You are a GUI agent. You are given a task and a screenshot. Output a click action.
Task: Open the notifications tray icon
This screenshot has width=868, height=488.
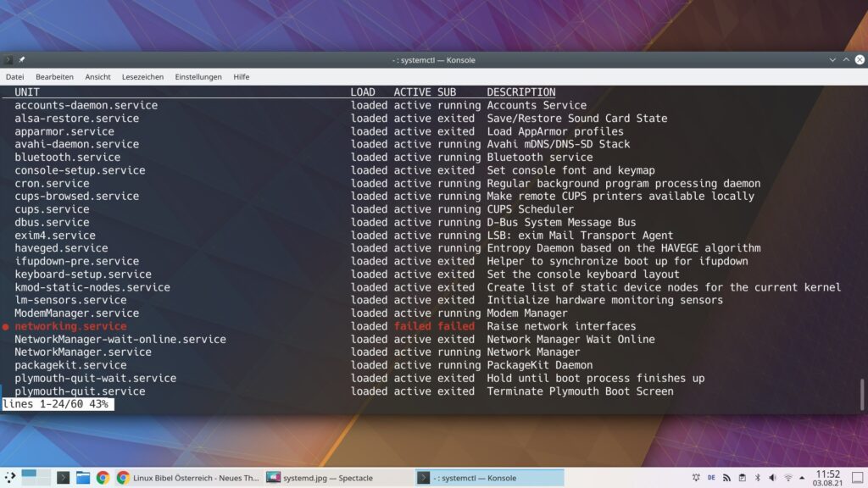696,478
